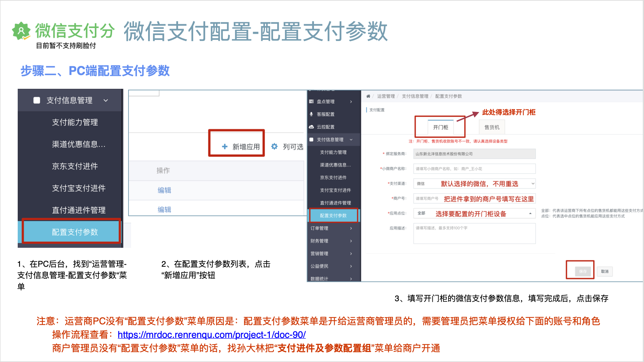
Task: Click 运营管理 in the breadcrumb
Action: [386, 96]
